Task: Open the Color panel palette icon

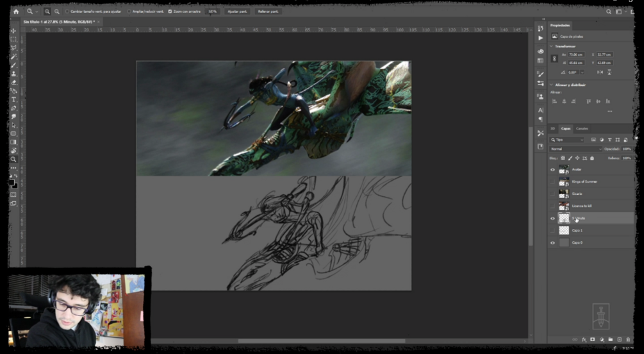Action: click(x=540, y=51)
